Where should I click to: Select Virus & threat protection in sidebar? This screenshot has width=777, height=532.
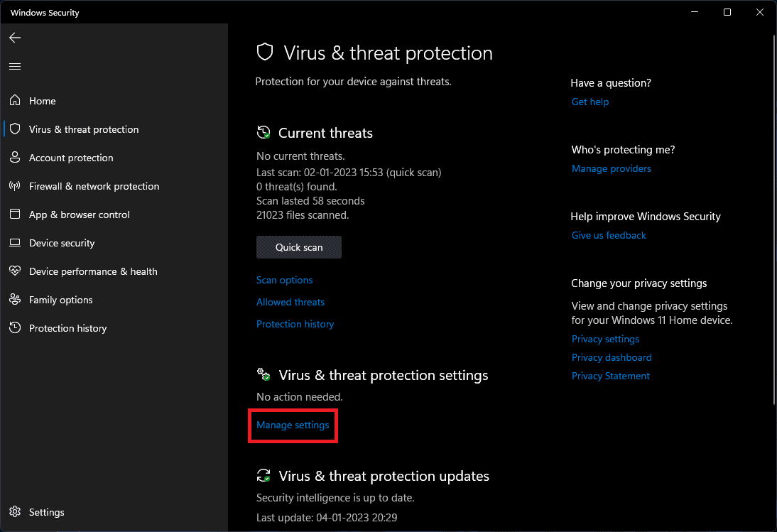point(83,129)
